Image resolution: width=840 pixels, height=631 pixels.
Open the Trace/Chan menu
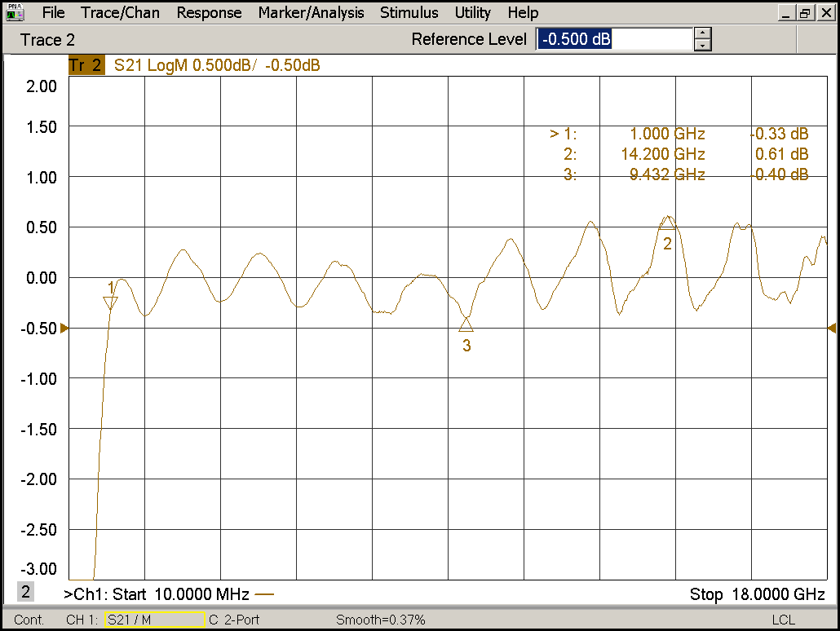pos(120,12)
